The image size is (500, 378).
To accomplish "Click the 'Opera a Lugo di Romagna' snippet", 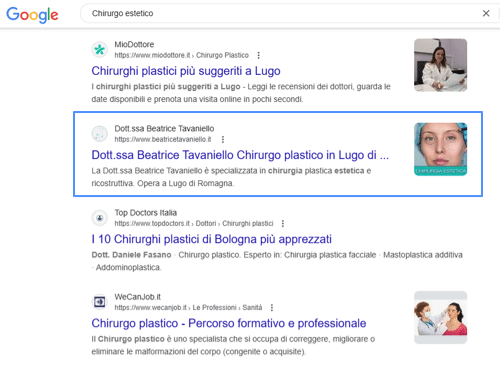I will tap(186, 183).
